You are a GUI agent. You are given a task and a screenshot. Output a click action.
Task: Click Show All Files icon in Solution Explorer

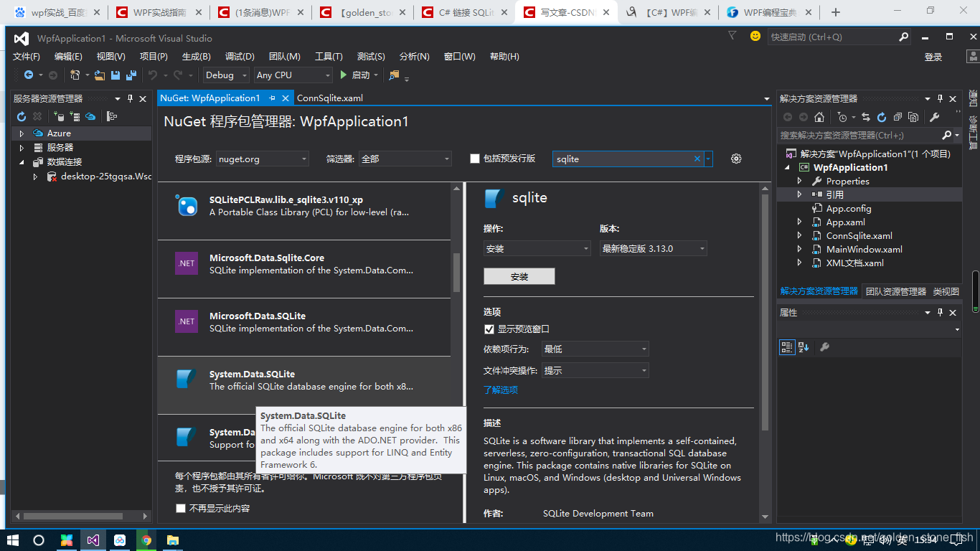point(913,117)
